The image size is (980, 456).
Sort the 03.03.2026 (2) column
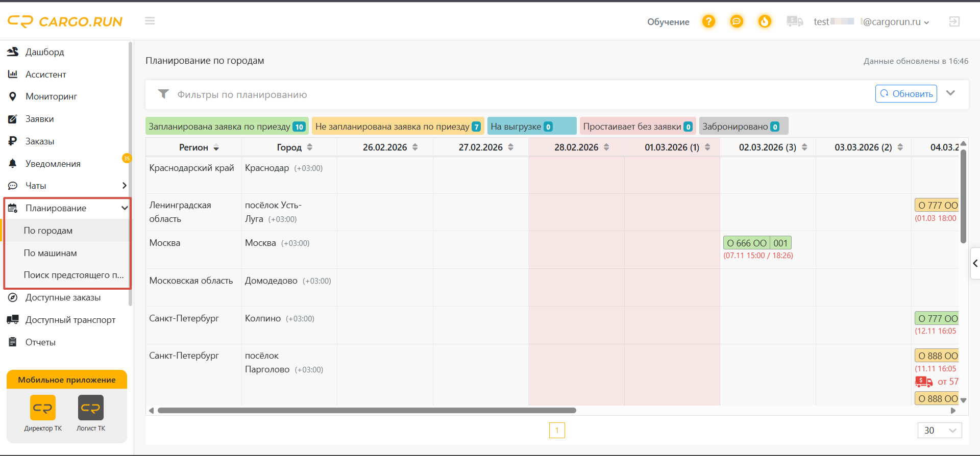[x=900, y=147]
